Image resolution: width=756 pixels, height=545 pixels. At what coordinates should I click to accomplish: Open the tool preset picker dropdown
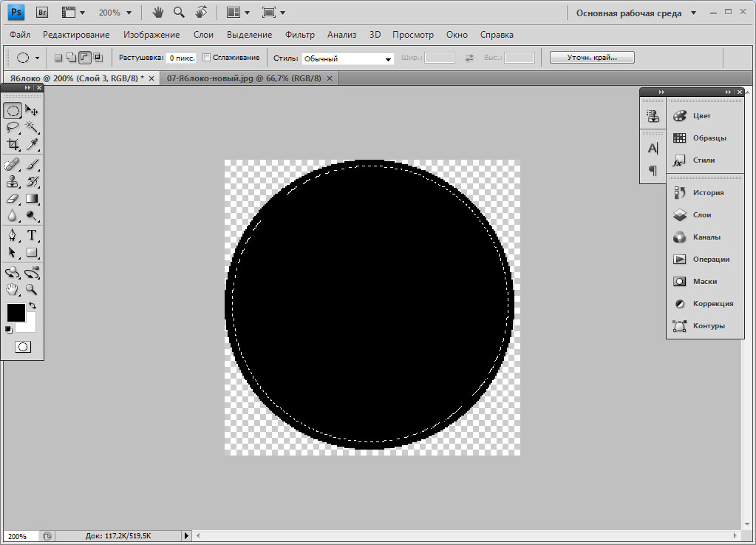tap(37, 58)
